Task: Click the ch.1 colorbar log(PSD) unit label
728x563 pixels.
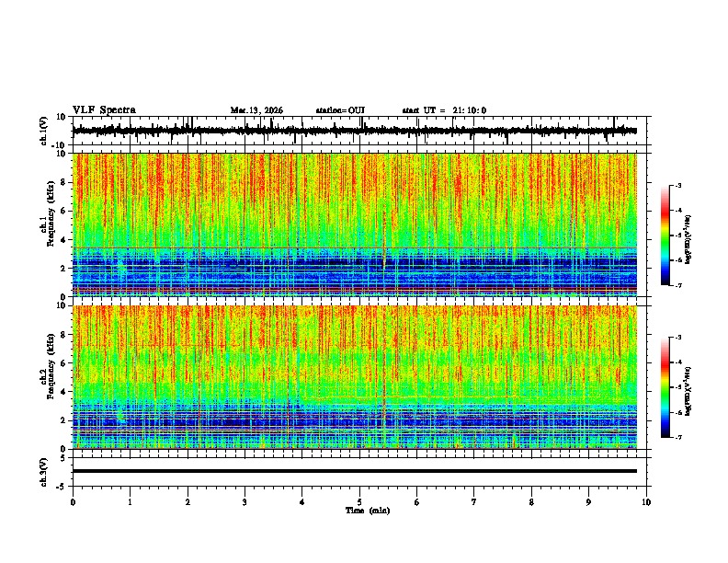Action: 688,239
